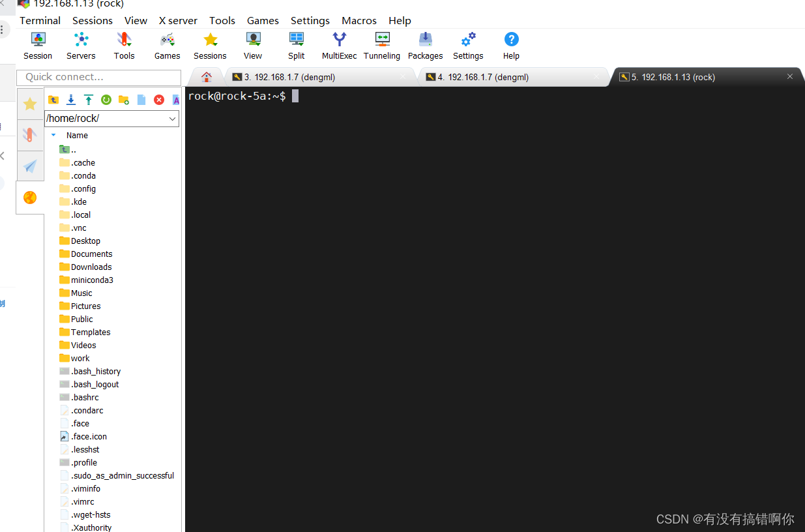Select the .face.icon file
Screen dimensions: 805x532
(83, 436)
